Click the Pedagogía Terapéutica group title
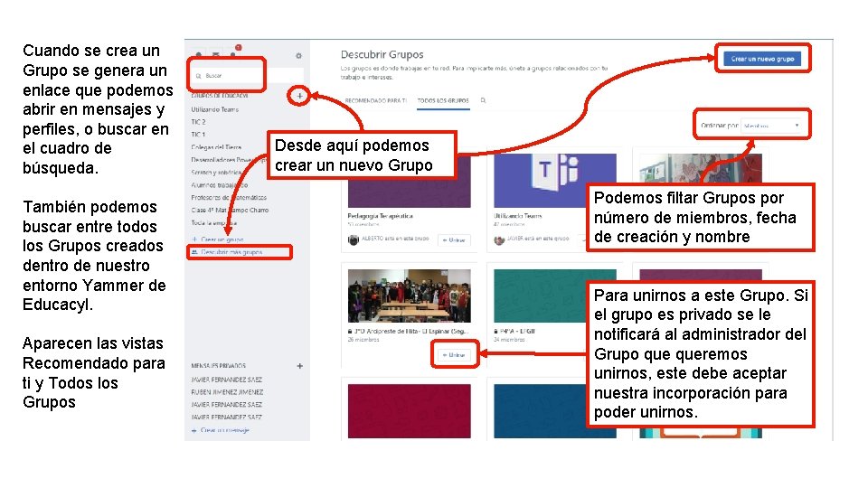This screenshot has width=868, height=488. 381,216
